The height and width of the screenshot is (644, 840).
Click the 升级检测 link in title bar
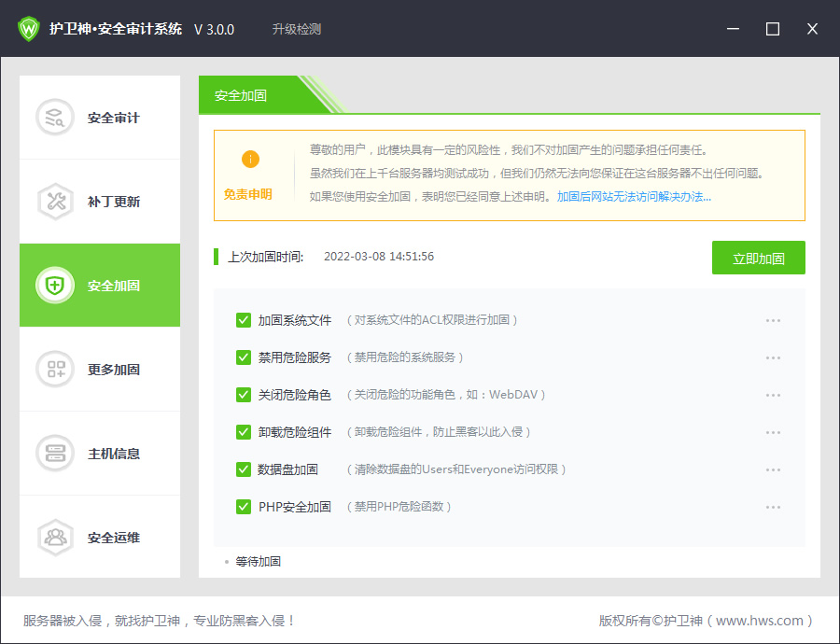[296, 29]
